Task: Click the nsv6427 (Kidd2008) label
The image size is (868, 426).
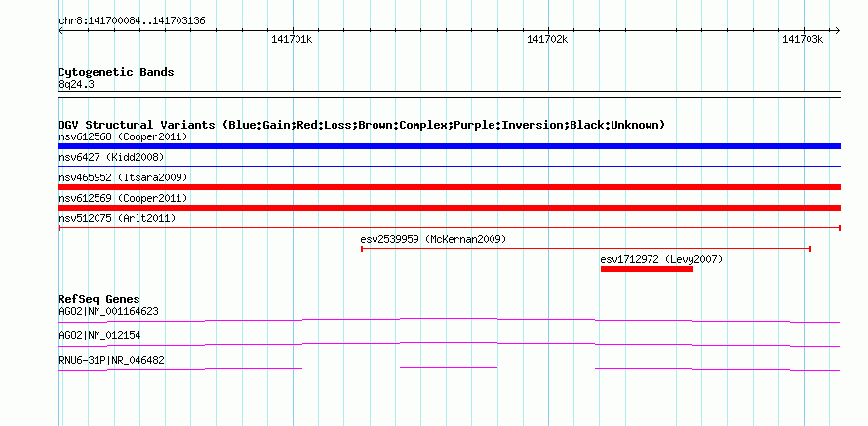Action: (x=111, y=157)
